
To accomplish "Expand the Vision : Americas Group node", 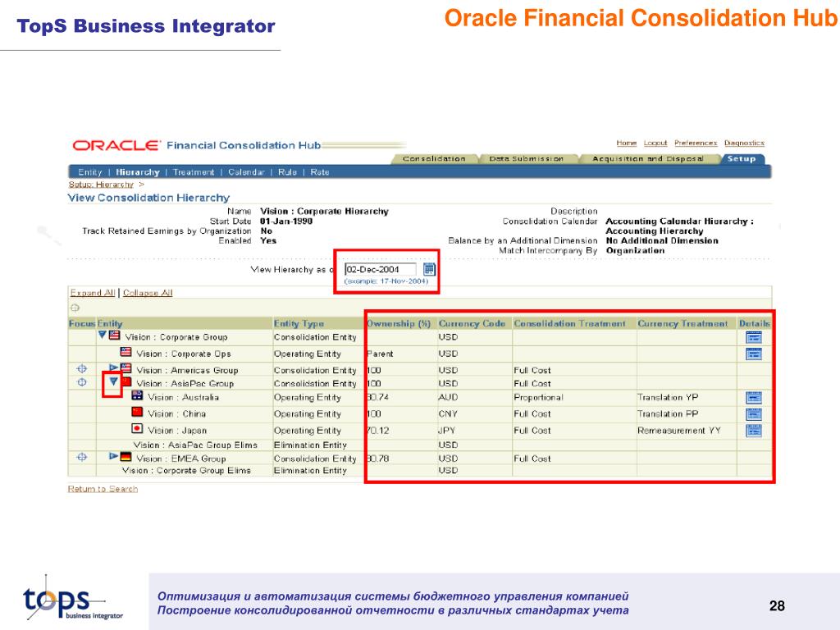I will pos(113,368).
